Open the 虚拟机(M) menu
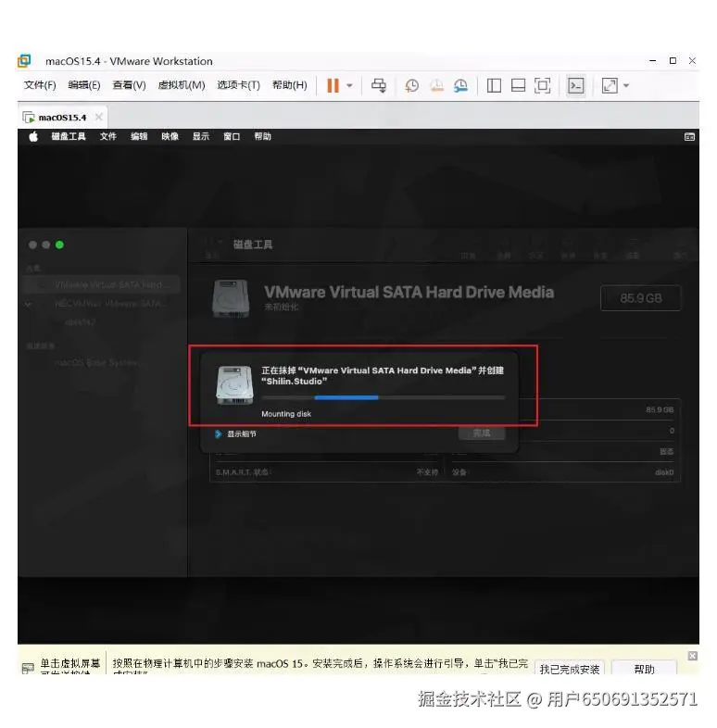The image size is (717, 728). coord(182,85)
